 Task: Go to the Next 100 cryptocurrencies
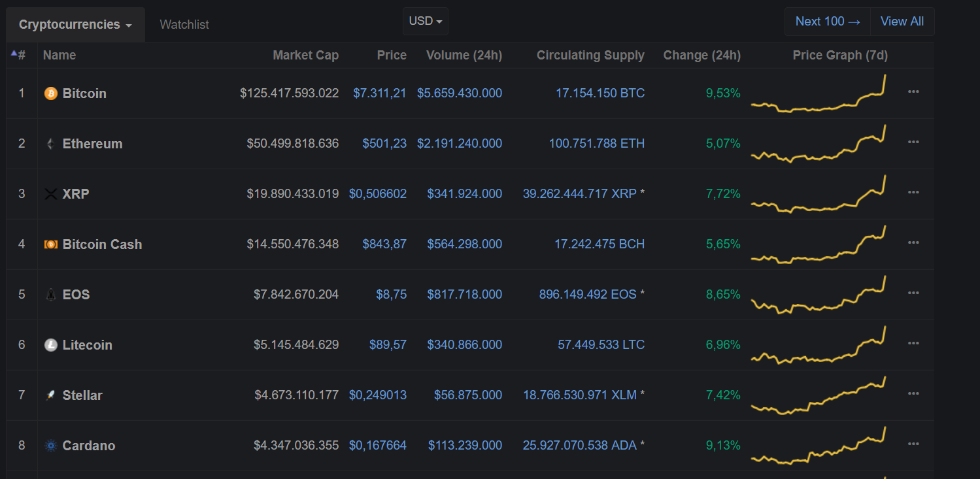click(x=828, y=22)
